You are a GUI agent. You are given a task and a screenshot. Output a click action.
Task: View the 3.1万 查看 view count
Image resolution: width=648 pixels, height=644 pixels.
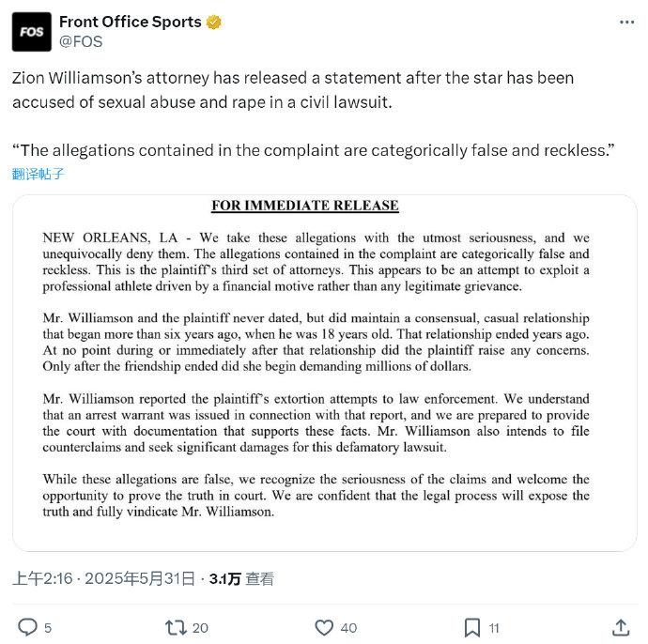click(241, 578)
